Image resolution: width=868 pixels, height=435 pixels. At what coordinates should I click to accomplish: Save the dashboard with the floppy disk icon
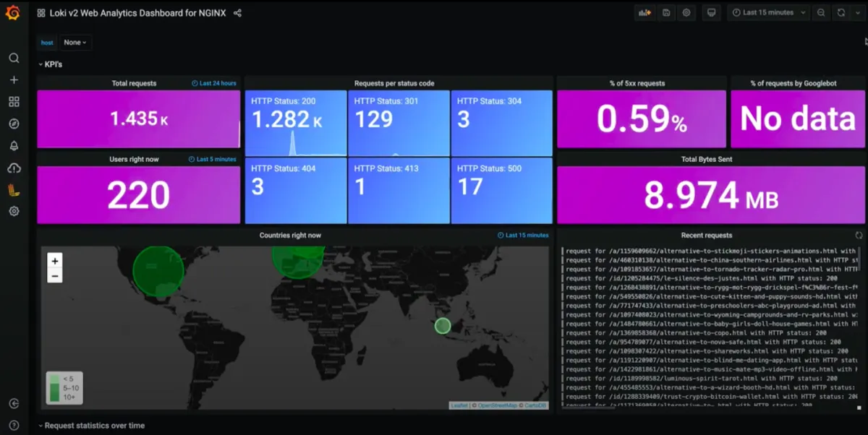[x=666, y=12]
